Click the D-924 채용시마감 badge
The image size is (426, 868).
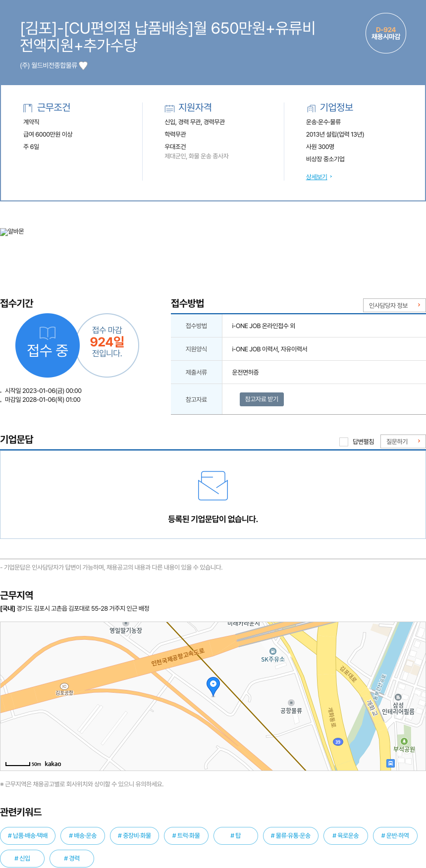click(386, 33)
